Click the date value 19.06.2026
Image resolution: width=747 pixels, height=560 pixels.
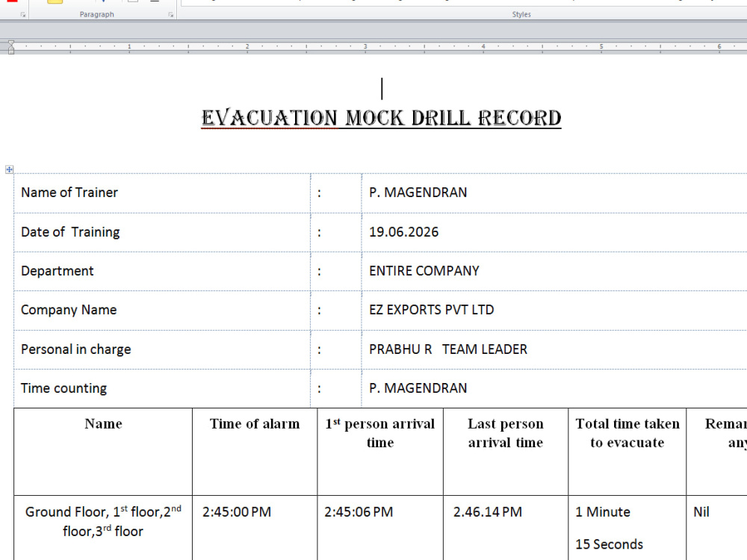coord(403,232)
